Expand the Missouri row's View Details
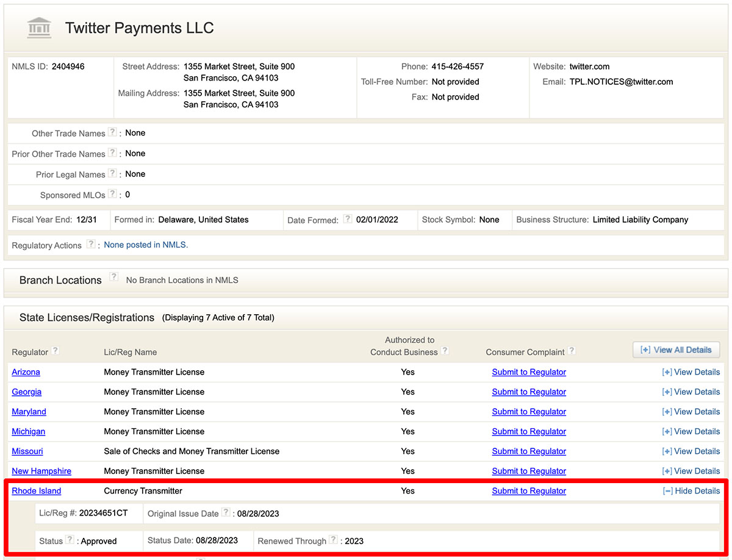Image resolution: width=732 pixels, height=560 pixels. pyautogui.click(x=691, y=451)
